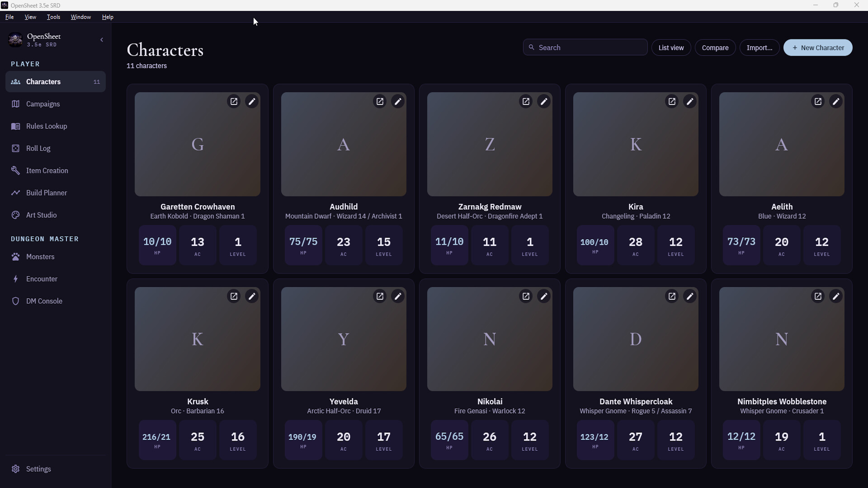Open Aelith with the pop-out icon
The width and height of the screenshot is (868, 488).
(818, 102)
